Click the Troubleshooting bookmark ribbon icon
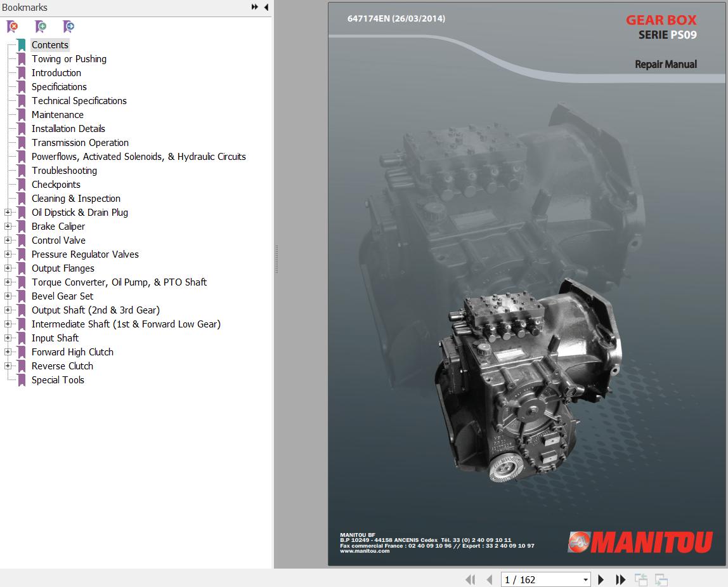This screenshot has width=728, height=587. point(22,171)
